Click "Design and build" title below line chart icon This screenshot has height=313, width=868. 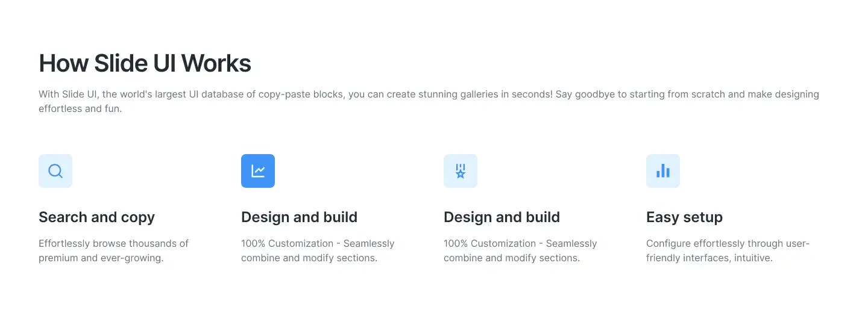point(299,217)
